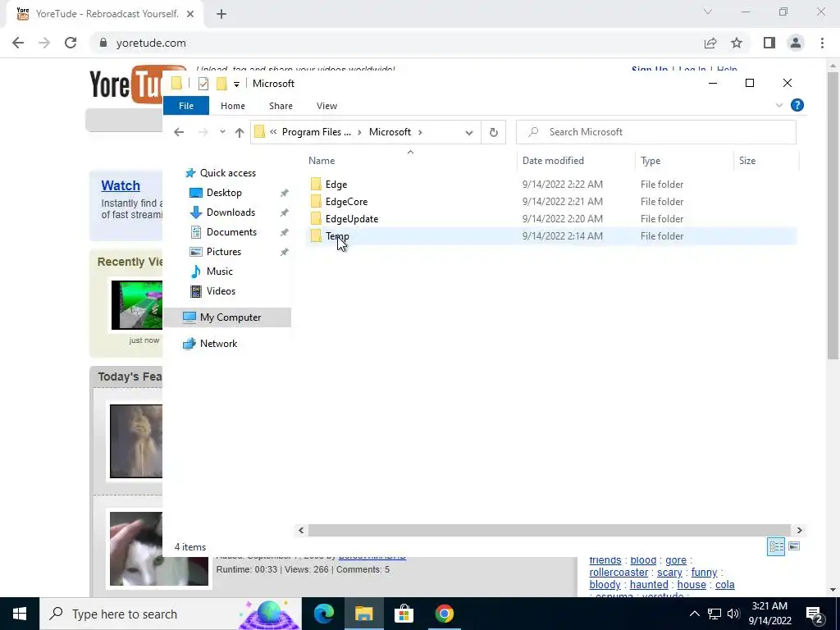Image resolution: width=840 pixels, height=630 pixels.
Task: Switch to the Share ribbon tab
Action: coord(281,106)
